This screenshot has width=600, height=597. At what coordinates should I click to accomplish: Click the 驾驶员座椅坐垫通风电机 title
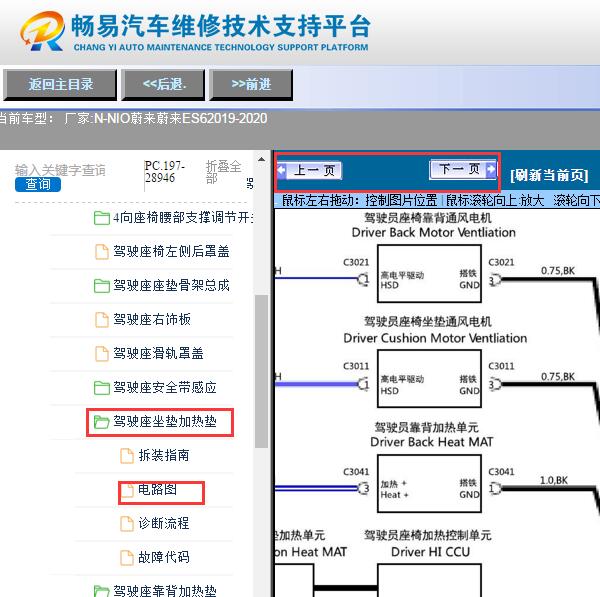pos(427,321)
